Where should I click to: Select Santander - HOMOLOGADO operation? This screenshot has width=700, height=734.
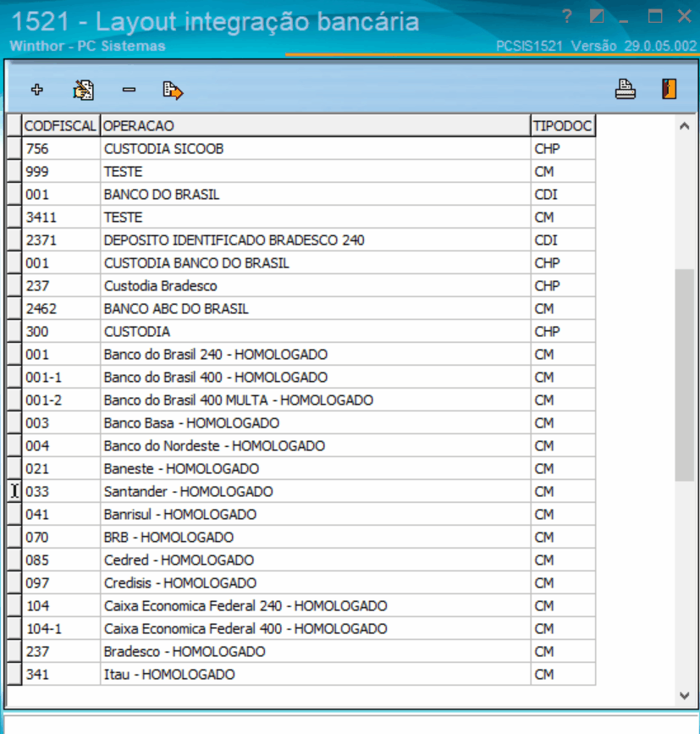316,492
